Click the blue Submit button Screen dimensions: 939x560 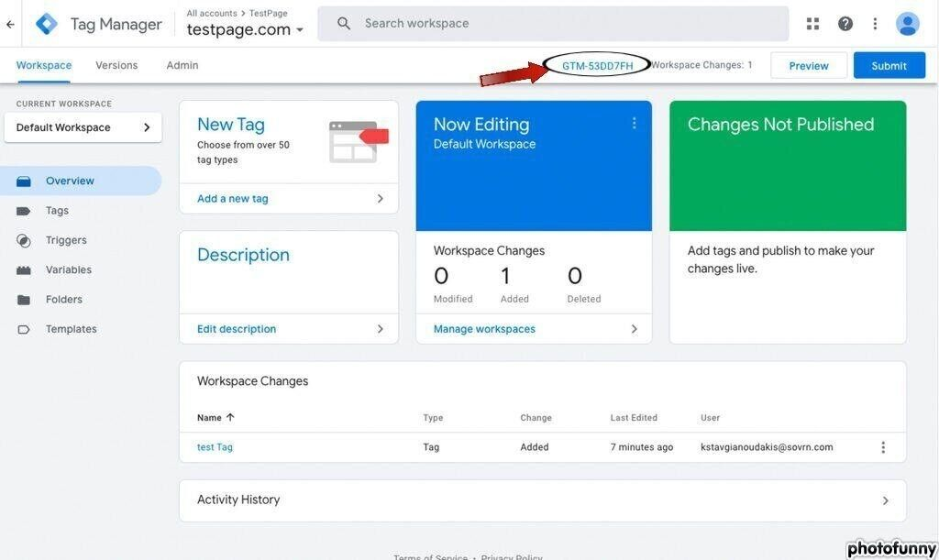click(x=889, y=66)
